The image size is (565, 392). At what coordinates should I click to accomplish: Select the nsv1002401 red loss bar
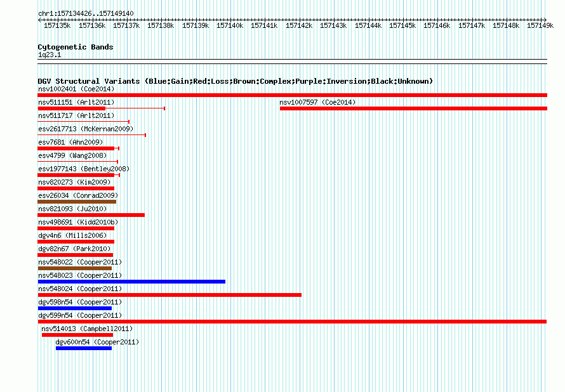pyautogui.click(x=292, y=95)
